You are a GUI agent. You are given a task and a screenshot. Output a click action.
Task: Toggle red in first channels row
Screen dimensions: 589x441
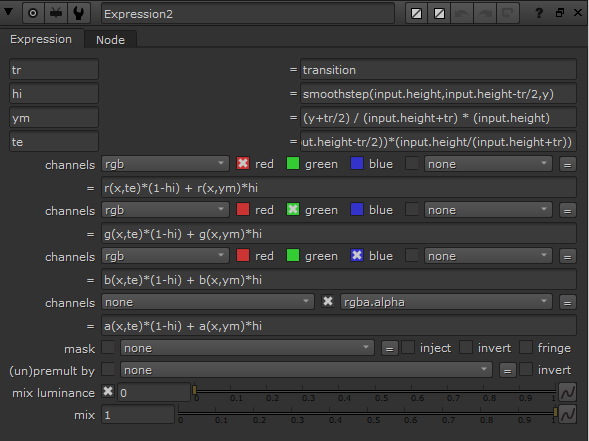click(x=243, y=163)
